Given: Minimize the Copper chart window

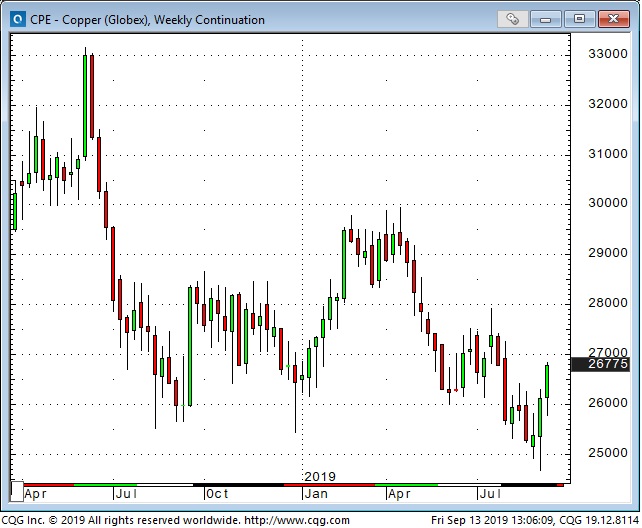Looking at the screenshot, I should 545,19.
